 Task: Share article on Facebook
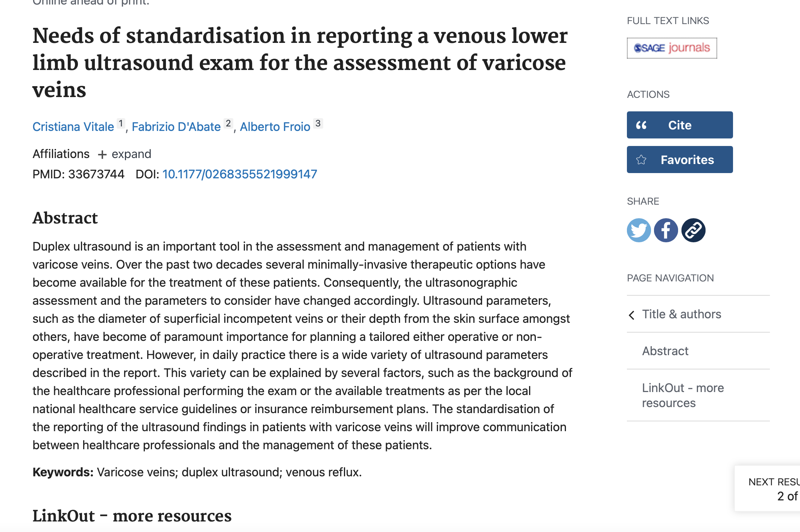(x=666, y=230)
